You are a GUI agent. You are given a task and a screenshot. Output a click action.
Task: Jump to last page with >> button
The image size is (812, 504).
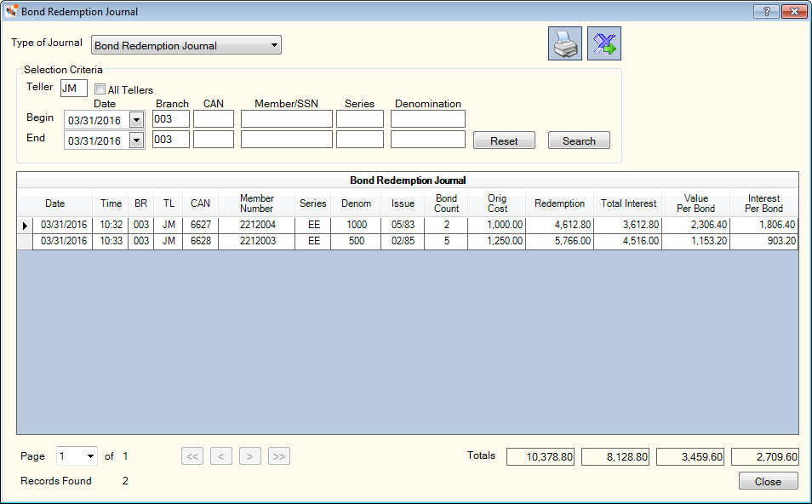pos(279,456)
